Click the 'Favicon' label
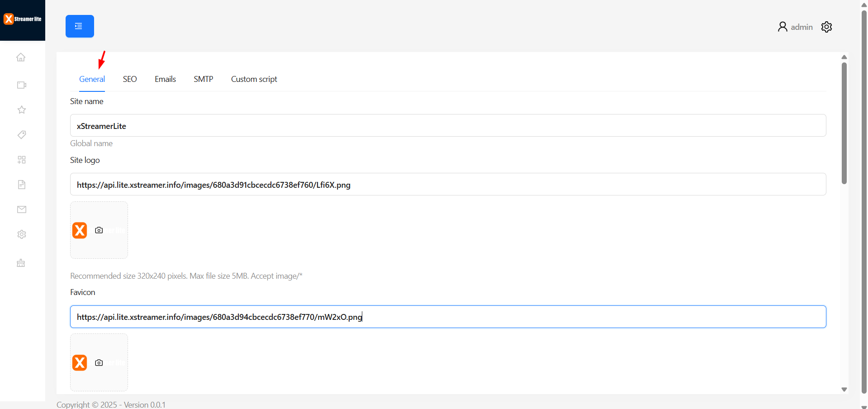 [83, 292]
